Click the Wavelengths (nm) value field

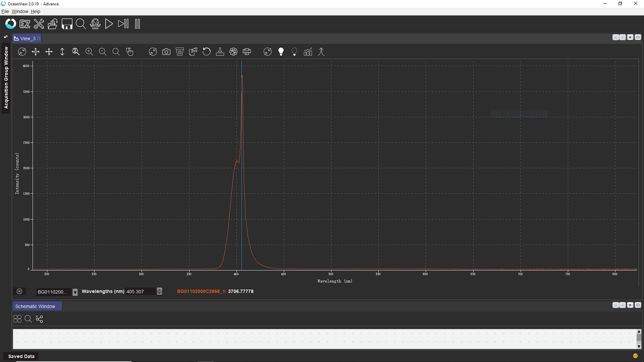click(x=140, y=292)
